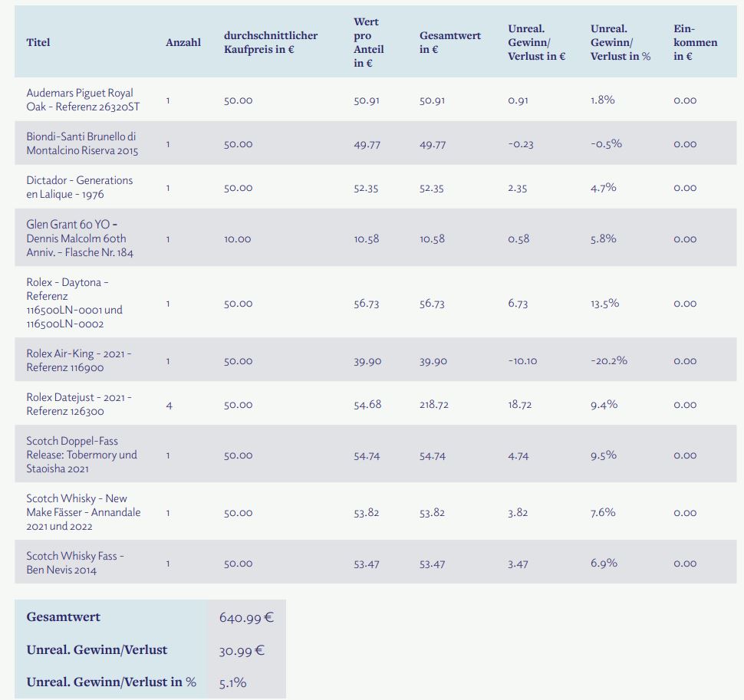744x700 pixels.
Task: Open Rolex Air-King 2021 title
Action: tap(79, 360)
